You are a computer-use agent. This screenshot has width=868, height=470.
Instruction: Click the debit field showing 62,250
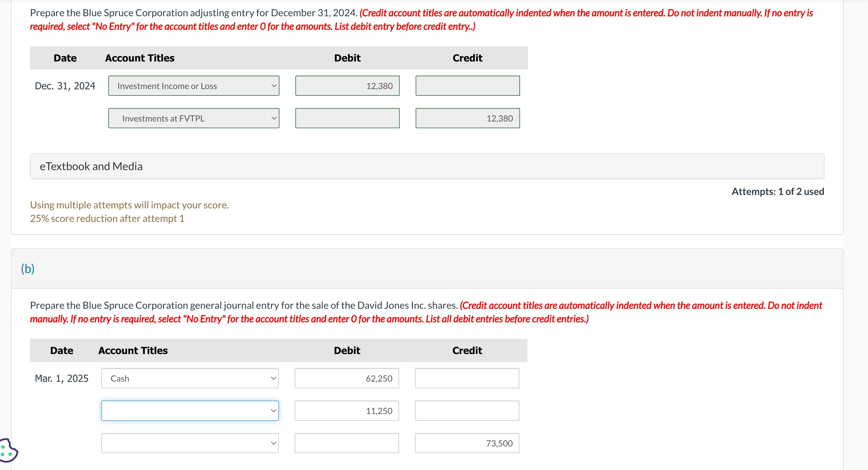tap(346, 379)
